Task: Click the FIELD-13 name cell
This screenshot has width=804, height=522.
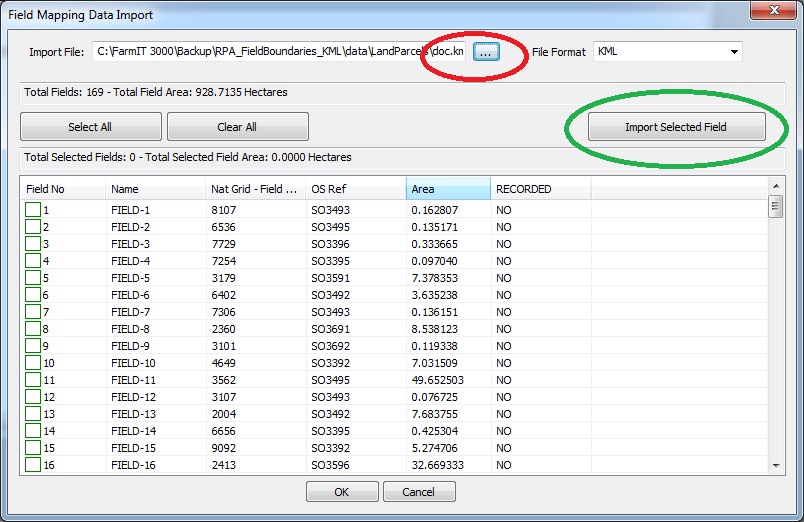Action: point(133,414)
